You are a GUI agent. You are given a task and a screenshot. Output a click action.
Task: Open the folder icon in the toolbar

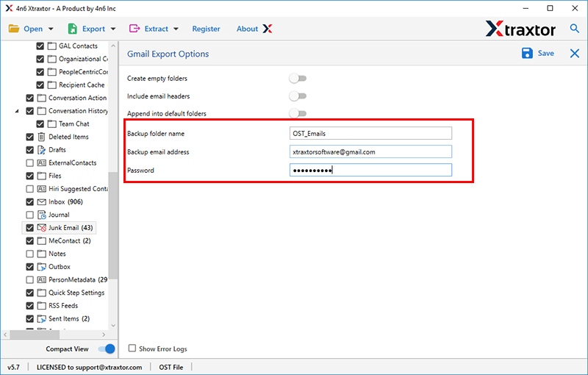tap(14, 29)
